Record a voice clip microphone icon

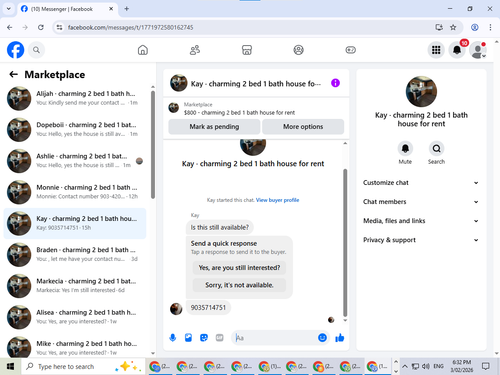click(173, 338)
